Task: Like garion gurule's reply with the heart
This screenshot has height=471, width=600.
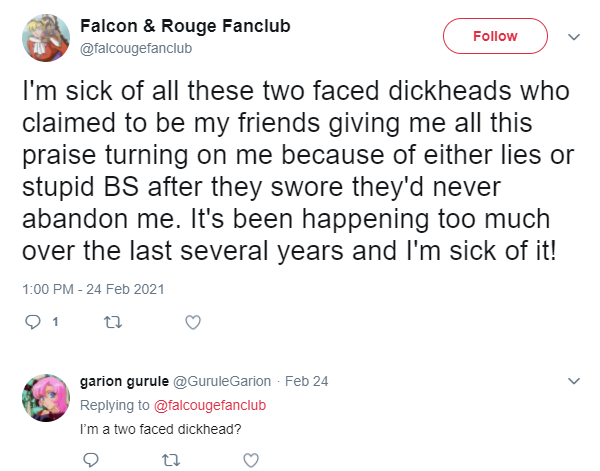Action: click(x=251, y=460)
